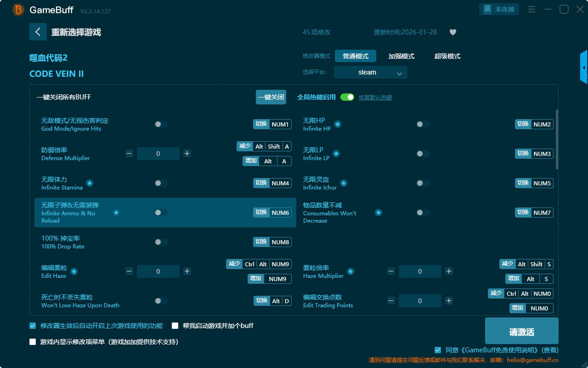Switch to 加强模式 enhanced mode tab
This screenshot has width=588, height=368.
pos(401,56)
